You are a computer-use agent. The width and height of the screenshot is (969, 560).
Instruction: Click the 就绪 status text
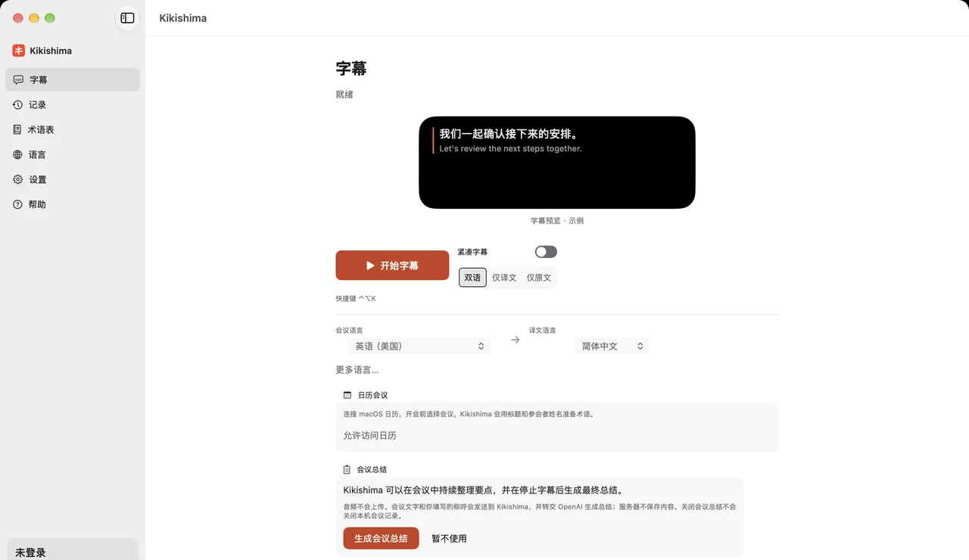pos(344,95)
